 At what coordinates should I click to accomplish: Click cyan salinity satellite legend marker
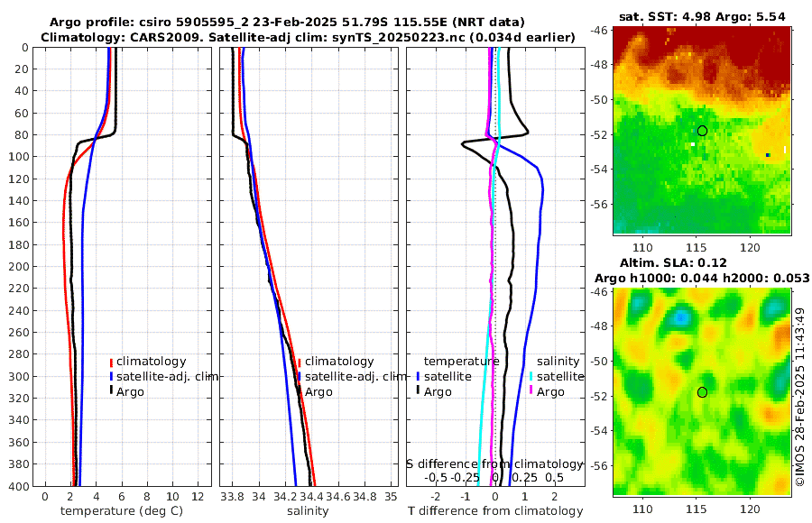tap(531, 377)
